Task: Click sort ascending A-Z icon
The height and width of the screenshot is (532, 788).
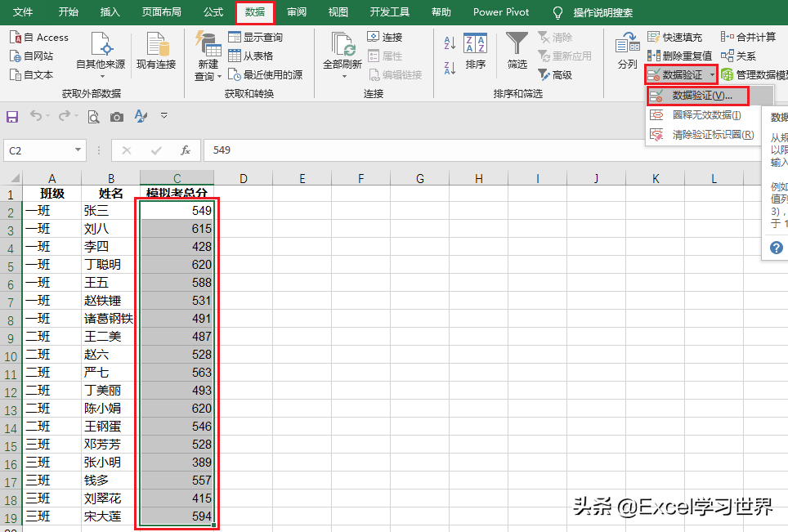Action: (450, 42)
